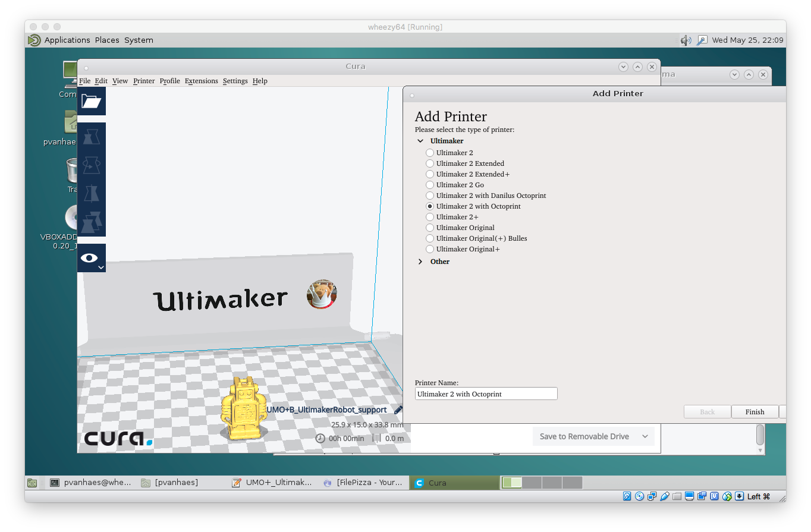Click the Open File folder icon

pyautogui.click(x=92, y=101)
